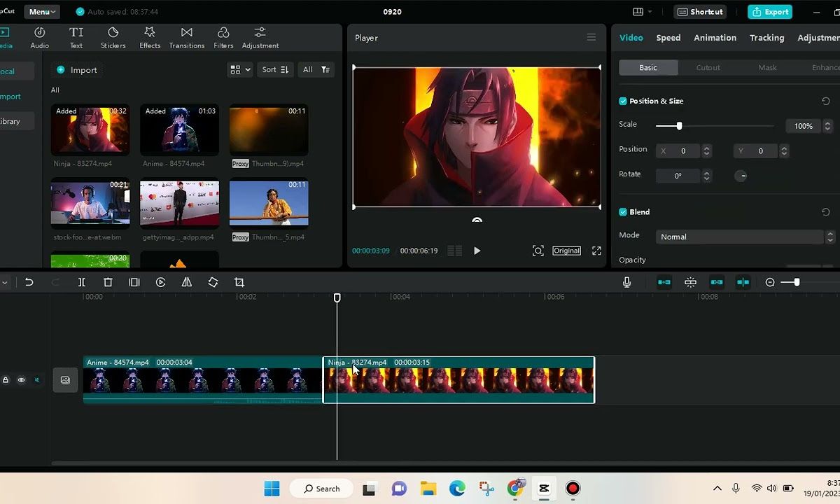The image size is (840, 504).
Task: Uncheck the Blend checkbox
Action: click(623, 211)
